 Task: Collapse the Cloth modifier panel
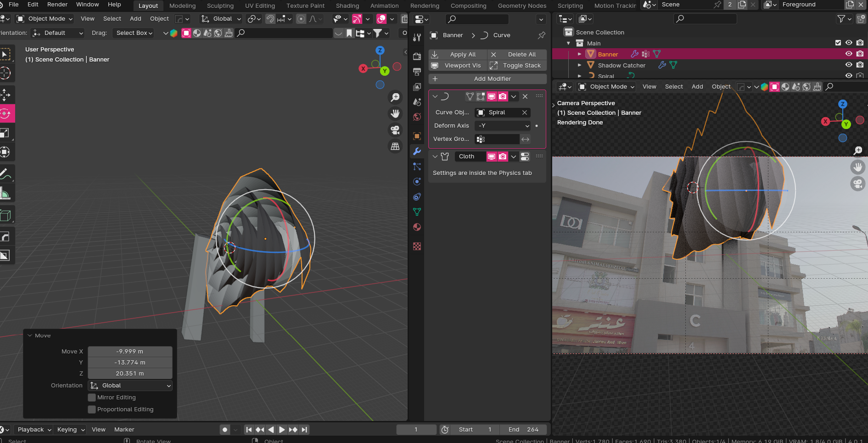pyautogui.click(x=435, y=157)
